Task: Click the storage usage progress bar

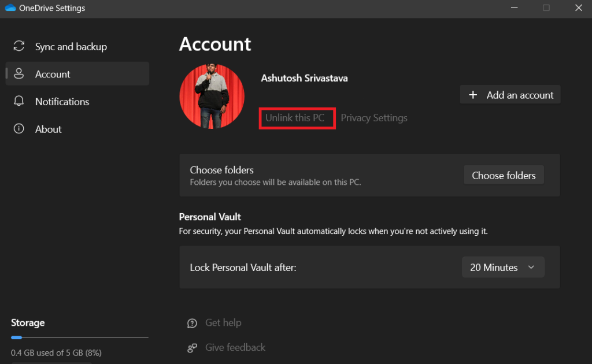Action: (x=80, y=337)
